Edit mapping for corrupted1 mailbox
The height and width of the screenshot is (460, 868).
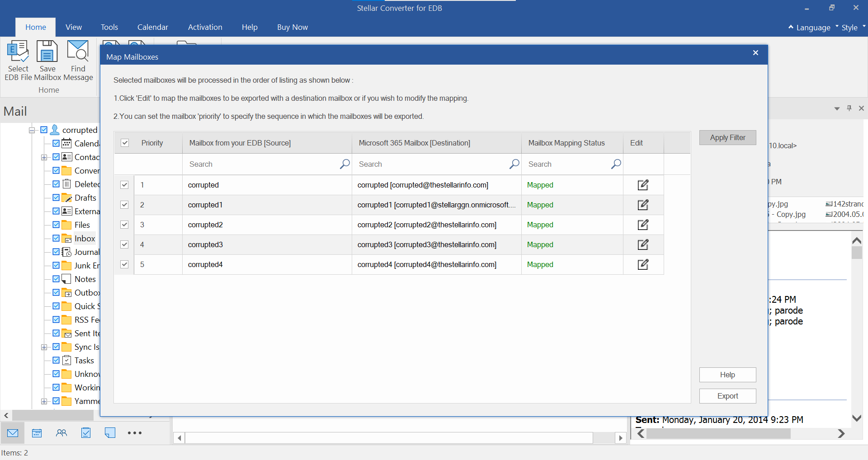click(x=643, y=205)
